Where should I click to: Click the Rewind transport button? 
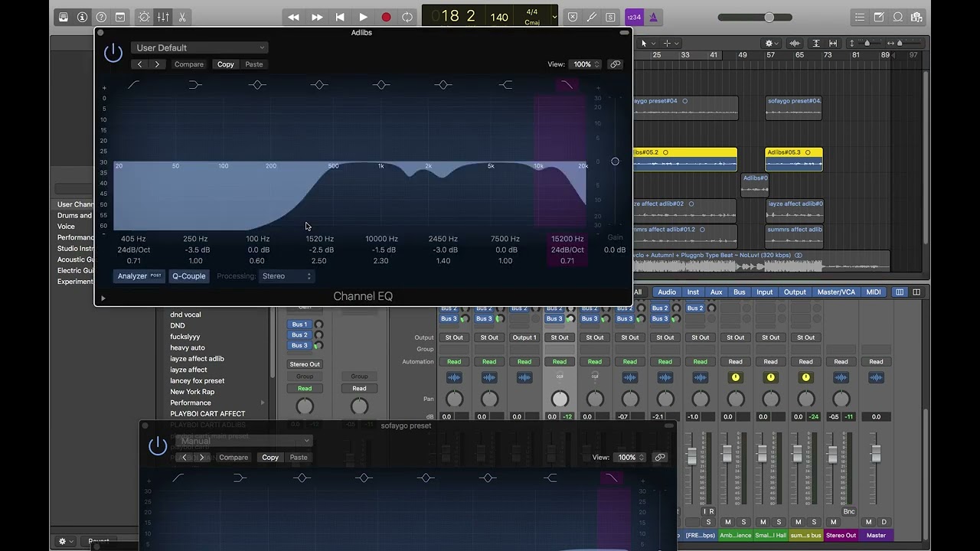pyautogui.click(x=293, y=17)
